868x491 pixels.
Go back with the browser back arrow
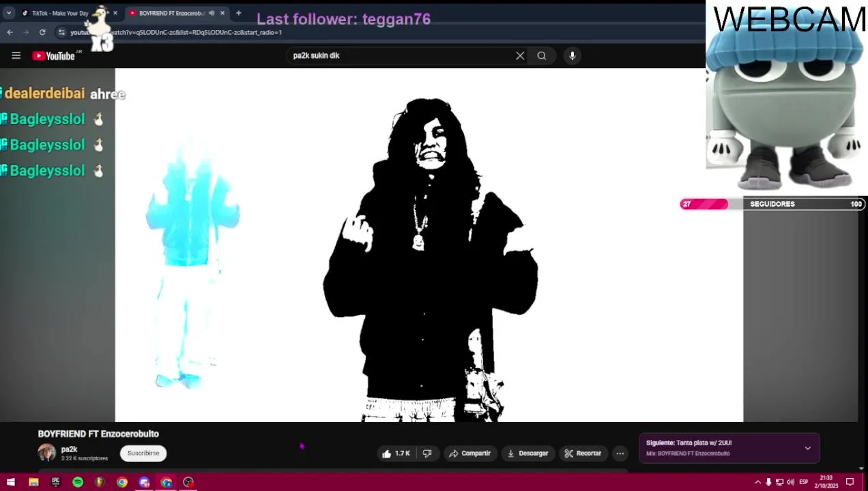coord(10,32)
